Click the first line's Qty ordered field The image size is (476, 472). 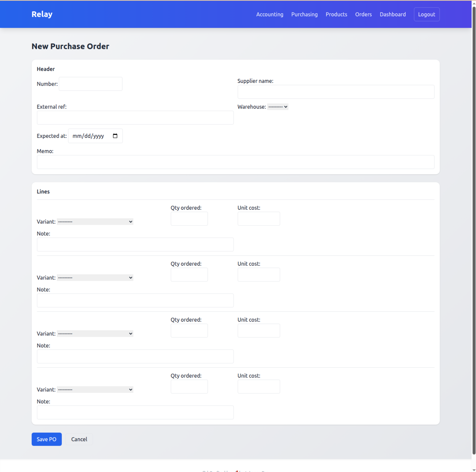[189, 219]
